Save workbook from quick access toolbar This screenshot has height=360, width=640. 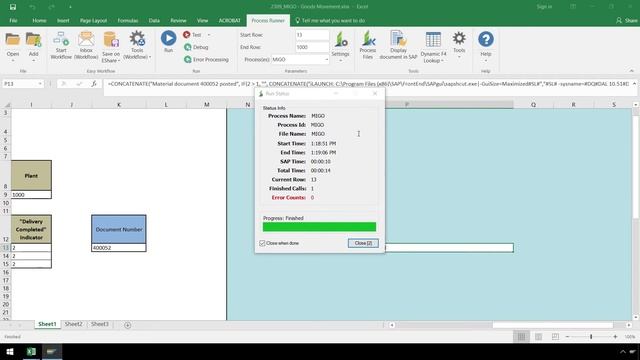tap(13, 7)
